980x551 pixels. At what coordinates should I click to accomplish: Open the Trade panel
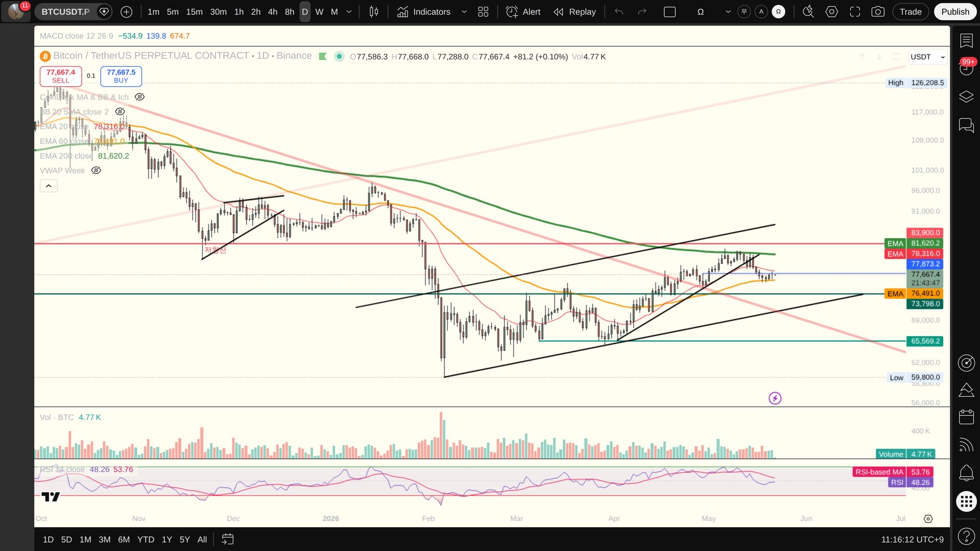click(x=910, y=12)
